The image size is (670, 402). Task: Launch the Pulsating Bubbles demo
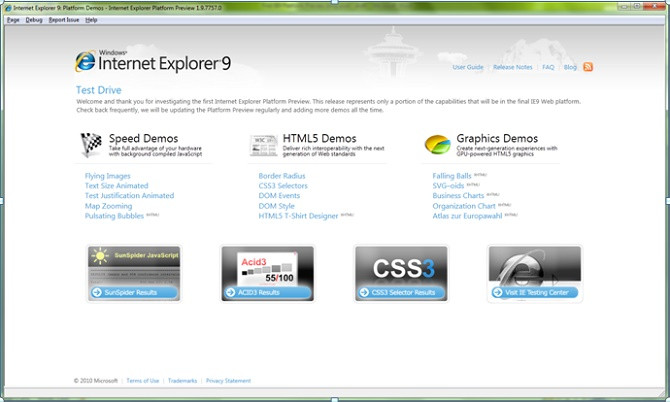(115, 216)
